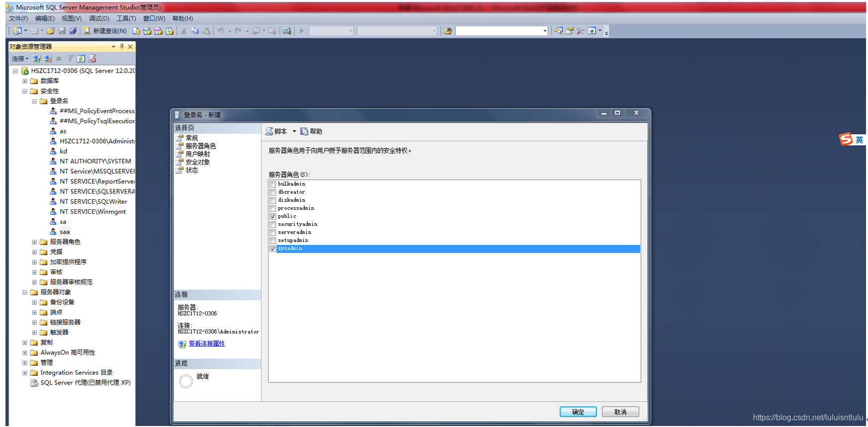
Task: Check the securityadmin server role
Action: coord(273,225)
